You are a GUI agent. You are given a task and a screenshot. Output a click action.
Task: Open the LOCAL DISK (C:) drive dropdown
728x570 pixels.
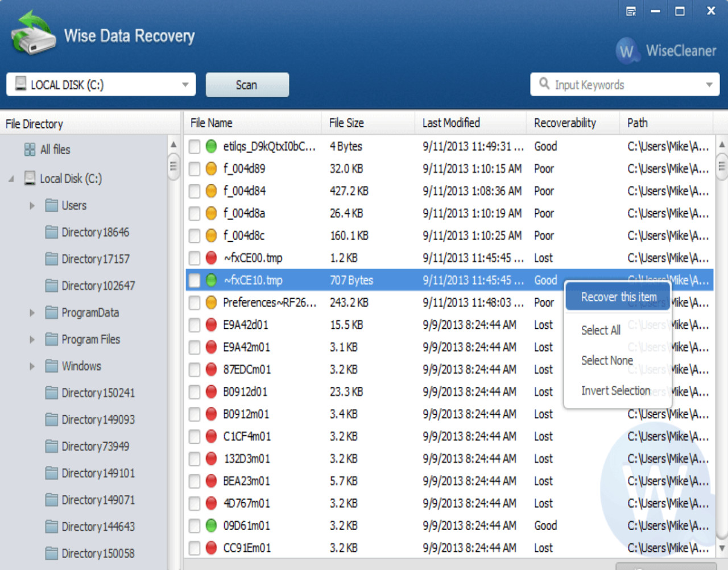(x=185, y=85)
